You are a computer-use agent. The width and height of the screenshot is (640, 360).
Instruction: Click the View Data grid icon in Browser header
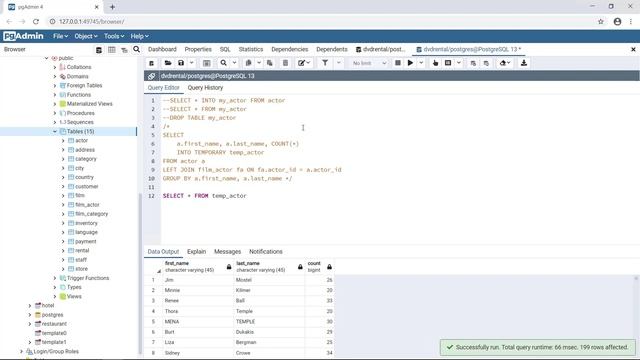(x=111, y=49)
